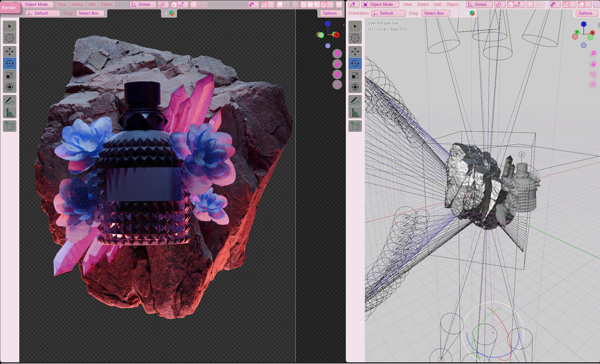
Task: Activate the Cursor tool in left viewport
Action: pos(10,38)
